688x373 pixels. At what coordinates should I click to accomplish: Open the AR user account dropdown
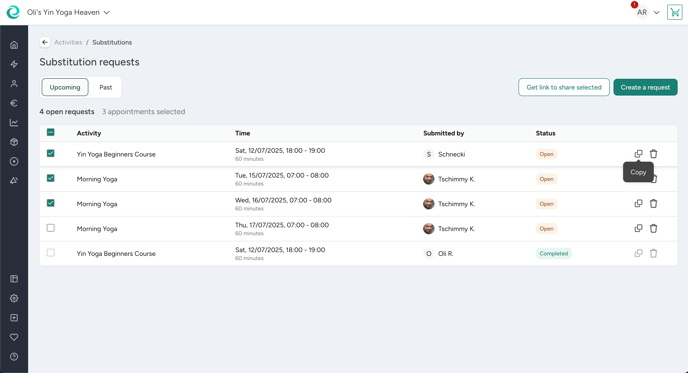[648, 12]
